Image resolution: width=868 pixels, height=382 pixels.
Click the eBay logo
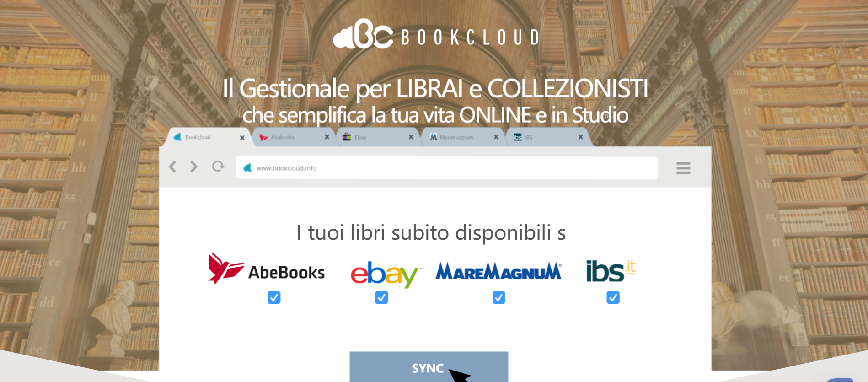386,274
